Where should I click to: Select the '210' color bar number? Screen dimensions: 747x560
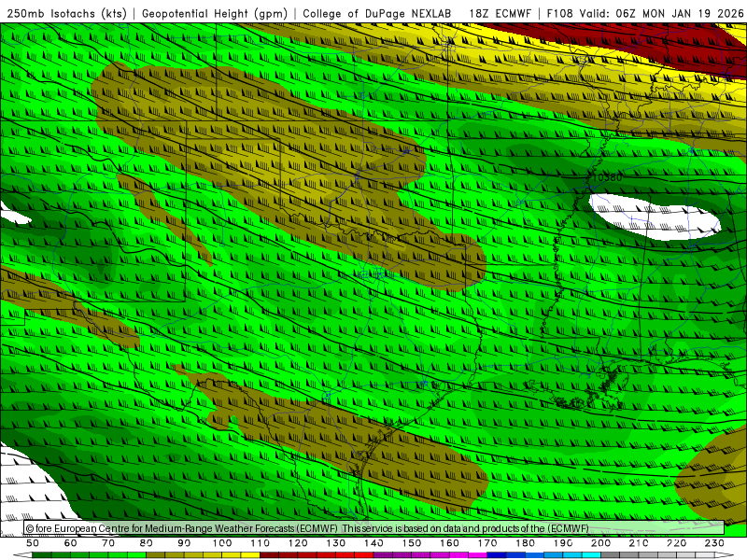639,543
